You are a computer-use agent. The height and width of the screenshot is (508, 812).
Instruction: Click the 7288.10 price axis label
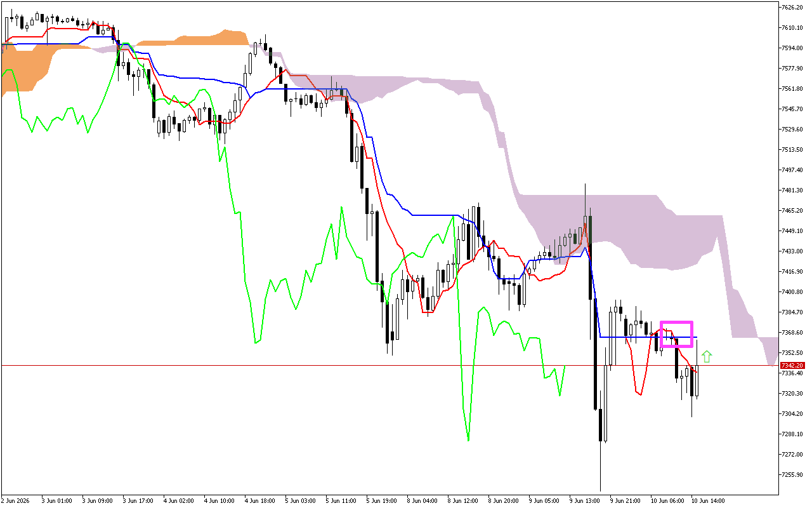(793, 434)
